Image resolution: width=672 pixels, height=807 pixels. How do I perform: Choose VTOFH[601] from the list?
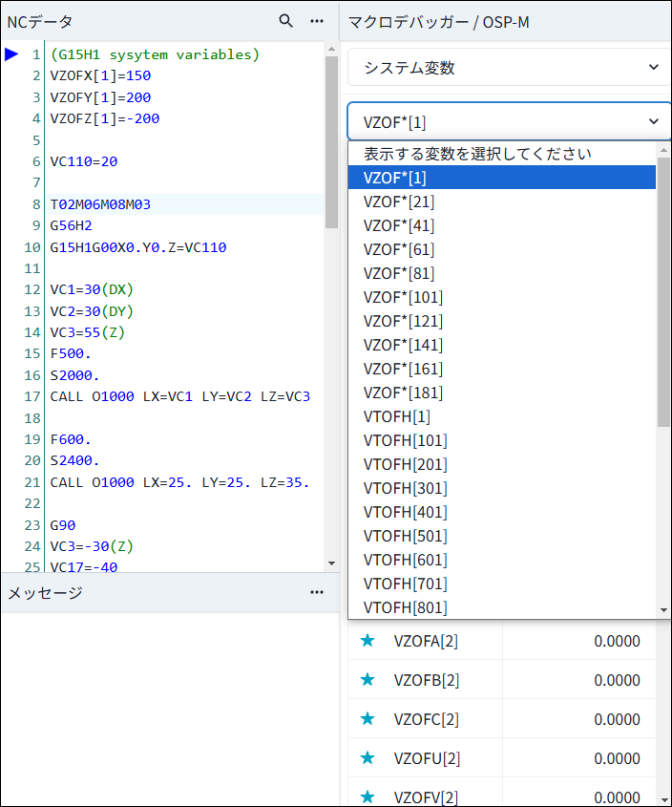coord(502,560)
